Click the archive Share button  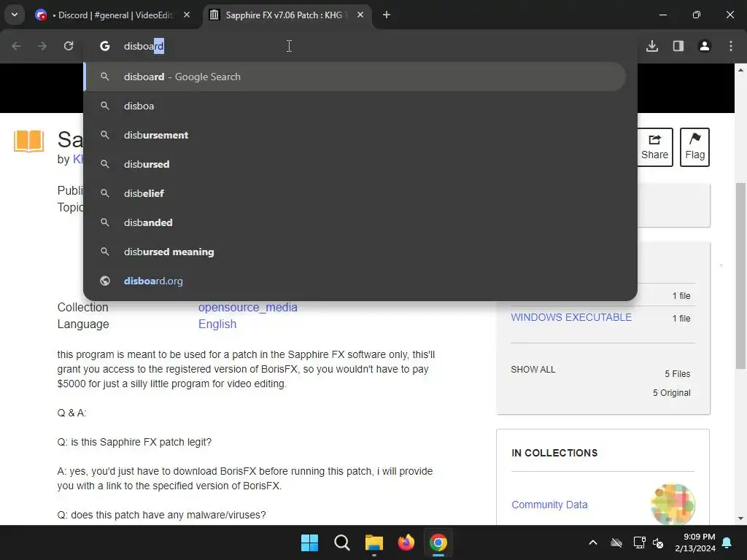(654, 147)
